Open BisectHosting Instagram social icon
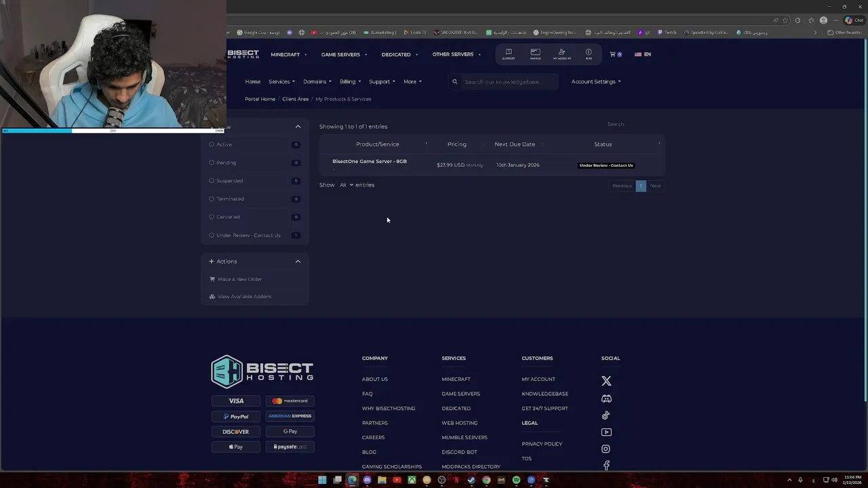This screenshot has height=488, width=868. pos(606,449)
